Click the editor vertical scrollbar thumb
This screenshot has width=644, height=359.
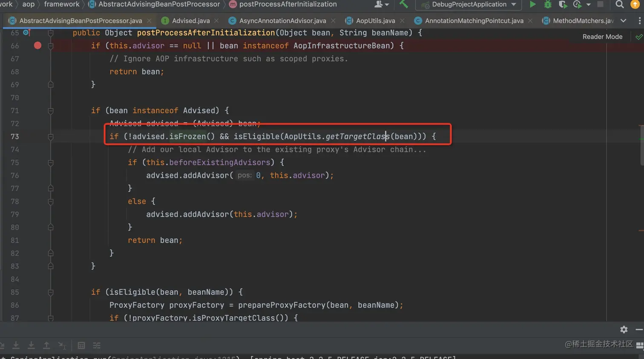[x=641, y=144]
